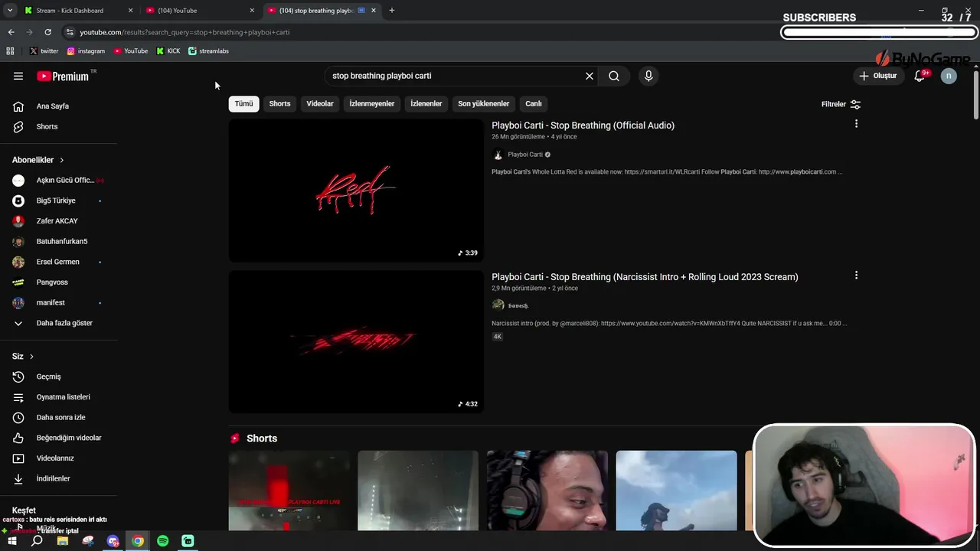Open the twitter bookmark
This screenshot has width=980, height=551.
[44, 51]
